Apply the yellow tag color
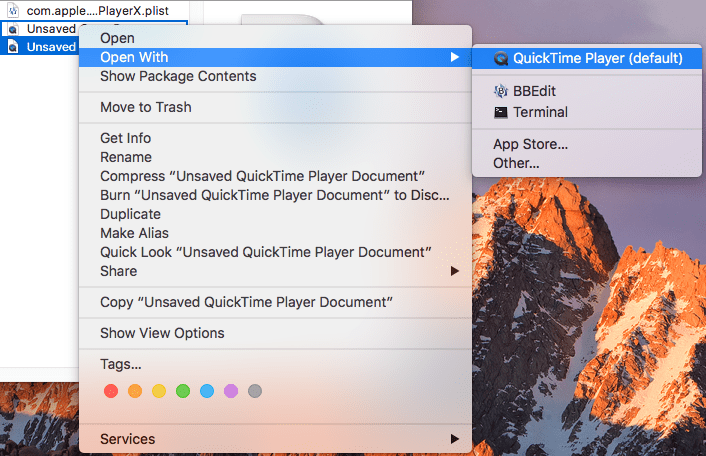This screenshot has height=456, width=706. [x=159, y=391]
